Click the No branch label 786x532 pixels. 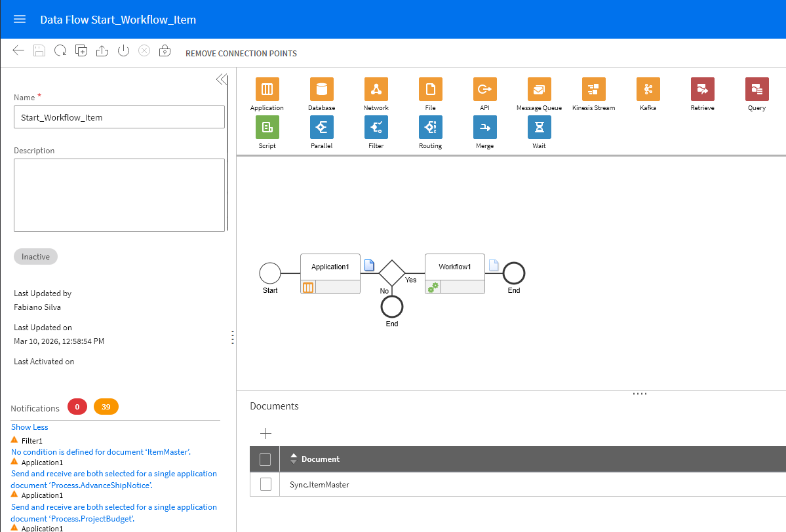point(385,291)
